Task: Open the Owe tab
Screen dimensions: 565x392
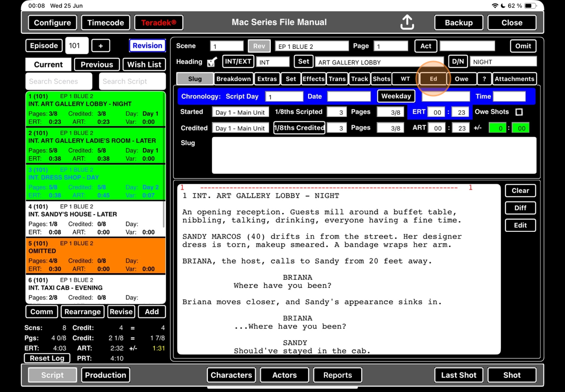Action: click(462, 79)
